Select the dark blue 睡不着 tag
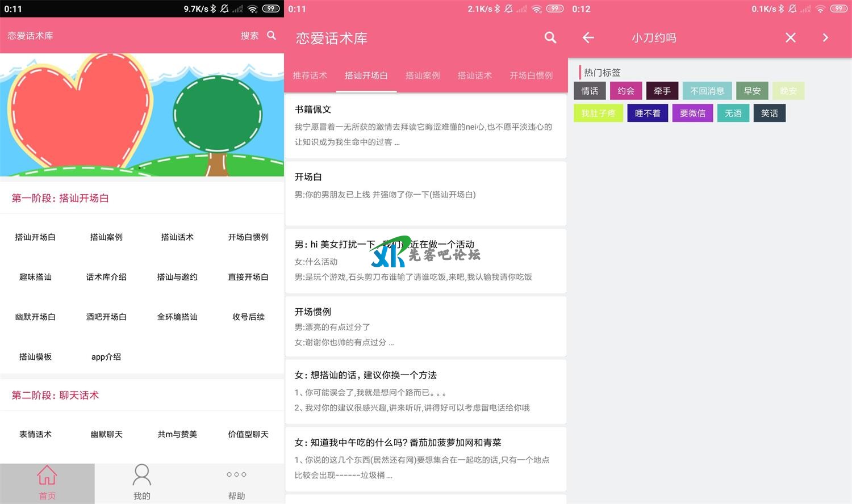Viewport: 852px width, 504px height. click(648, 114)
